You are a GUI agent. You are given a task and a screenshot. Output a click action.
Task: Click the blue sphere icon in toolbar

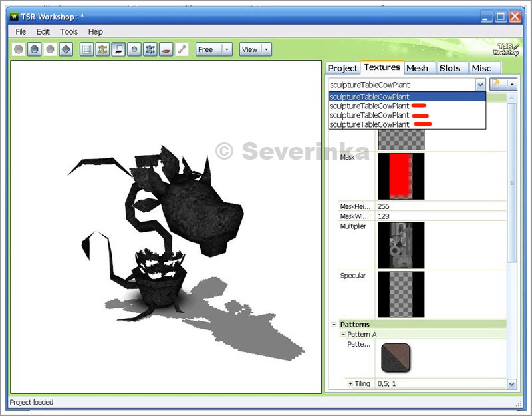(x=34, y=49)
